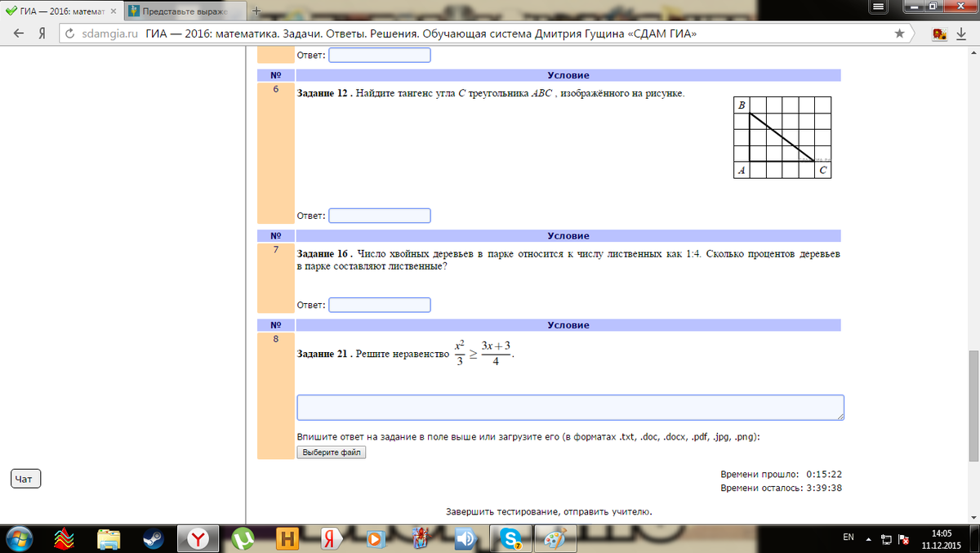
Task: Click the Времени прошло: 0:15:22 text
Action: pyautogui.click(x=782, y=474)
